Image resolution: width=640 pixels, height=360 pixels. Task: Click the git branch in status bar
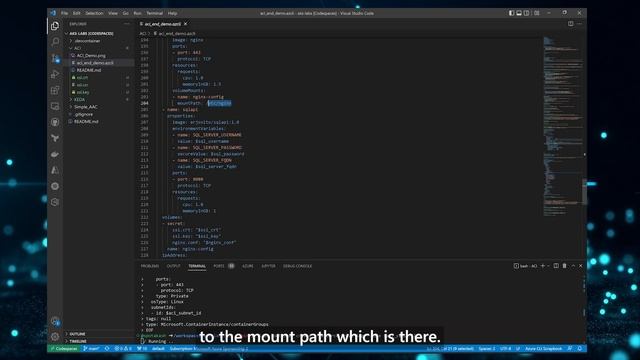tap(91, 349)
